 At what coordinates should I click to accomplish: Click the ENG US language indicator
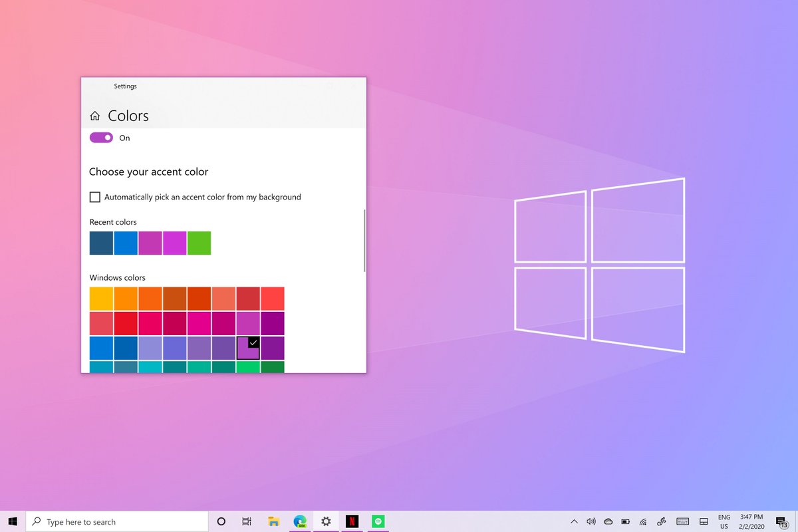724,521
